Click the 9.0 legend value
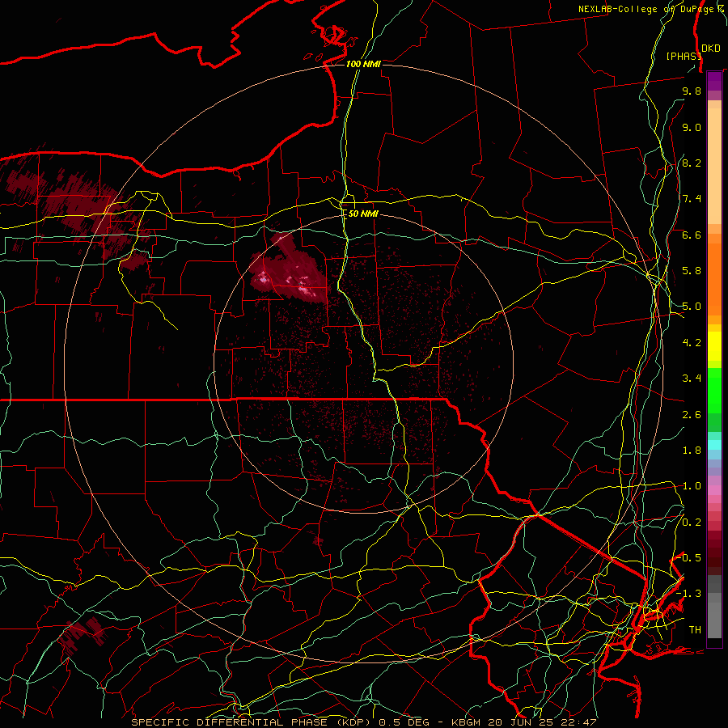728x728 pixels. point(692,127)
